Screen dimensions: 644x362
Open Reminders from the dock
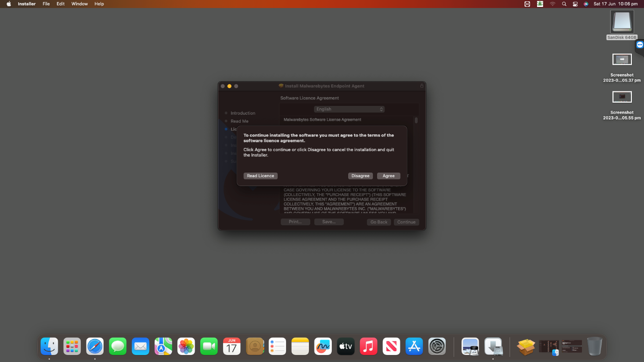click(x=277, y=346)
